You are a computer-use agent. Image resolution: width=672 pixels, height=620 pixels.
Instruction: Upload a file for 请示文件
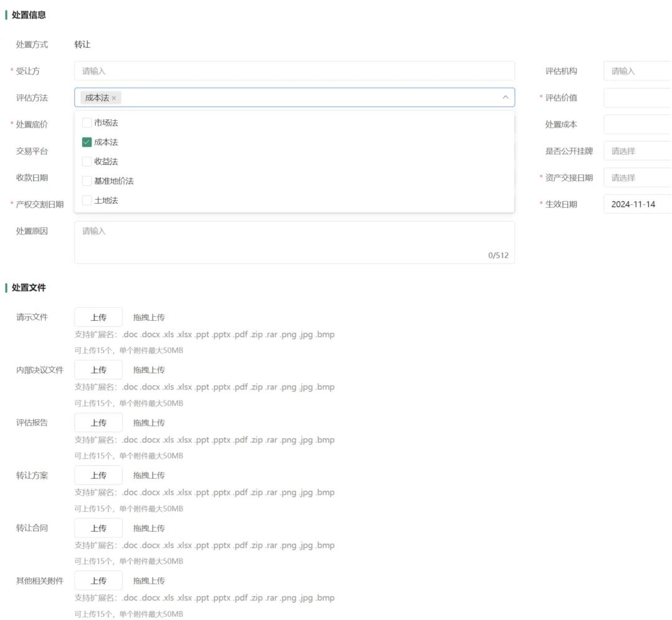coord(98,317)
